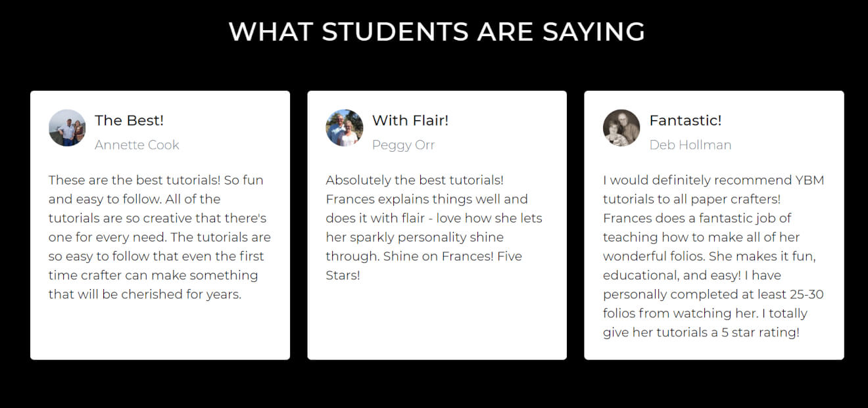Click Peggy Orr's avatar image

(x=345, y=127)
